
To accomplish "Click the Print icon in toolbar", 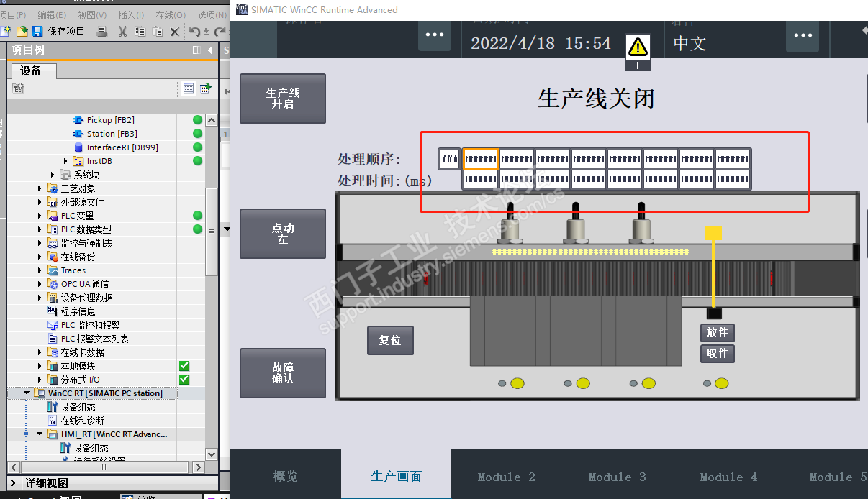I will [101, 31].
